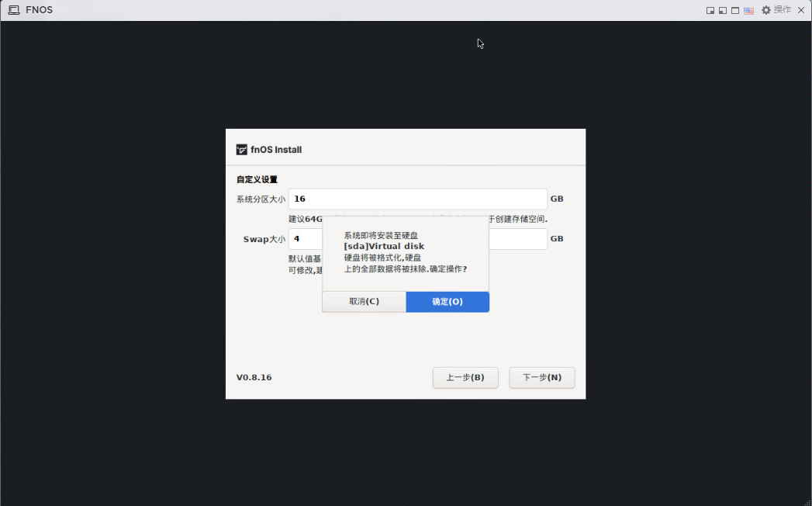812x506 pixels.
Task: Click the fnOS Install title text
Action: click(x=276, y=150)
